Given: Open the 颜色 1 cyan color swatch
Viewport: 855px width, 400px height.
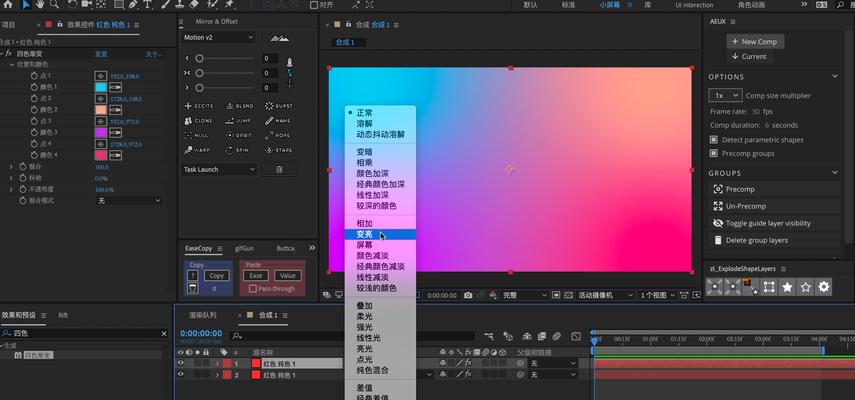Looking at the screenshot, I should point(101,87).
